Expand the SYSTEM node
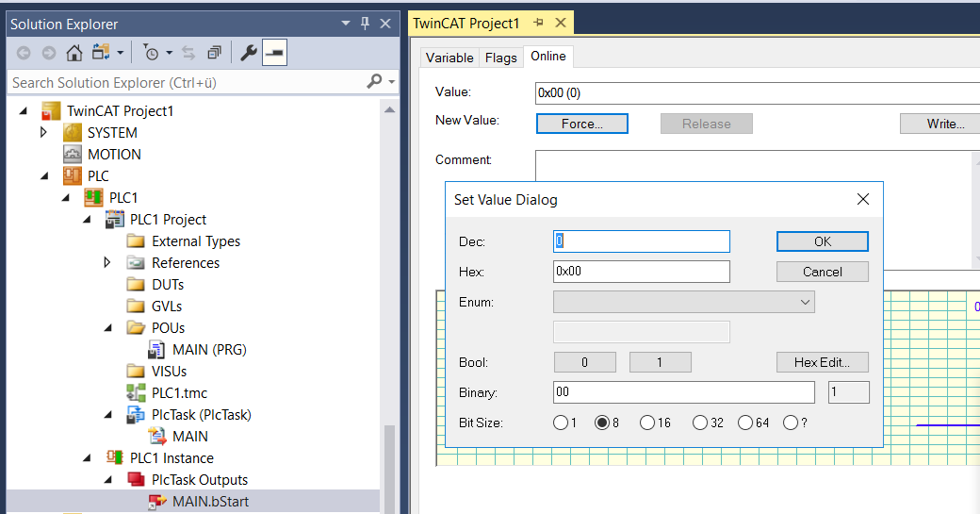The width and height of the screenshot is (980, 514). (43, 133)
